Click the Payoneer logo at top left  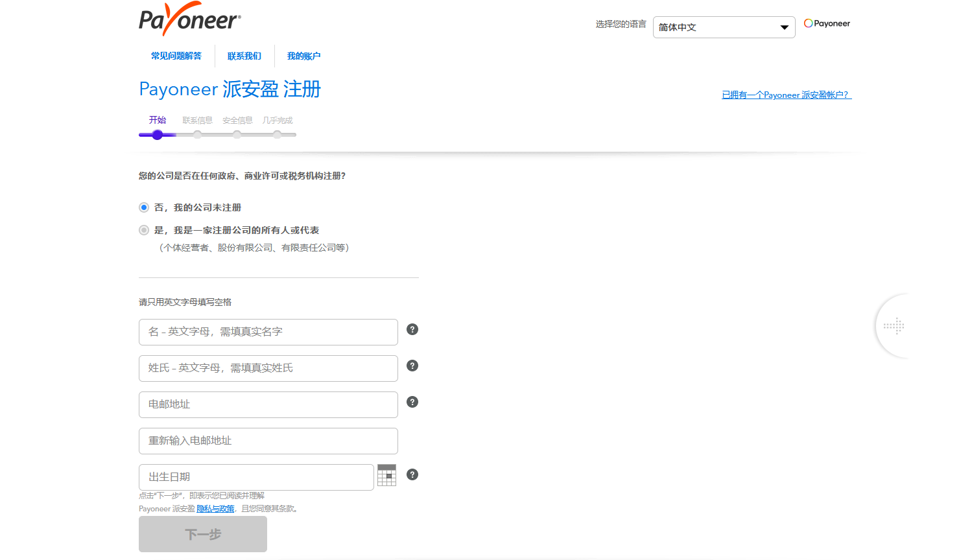pyautogui.click(x=190, y=19)
